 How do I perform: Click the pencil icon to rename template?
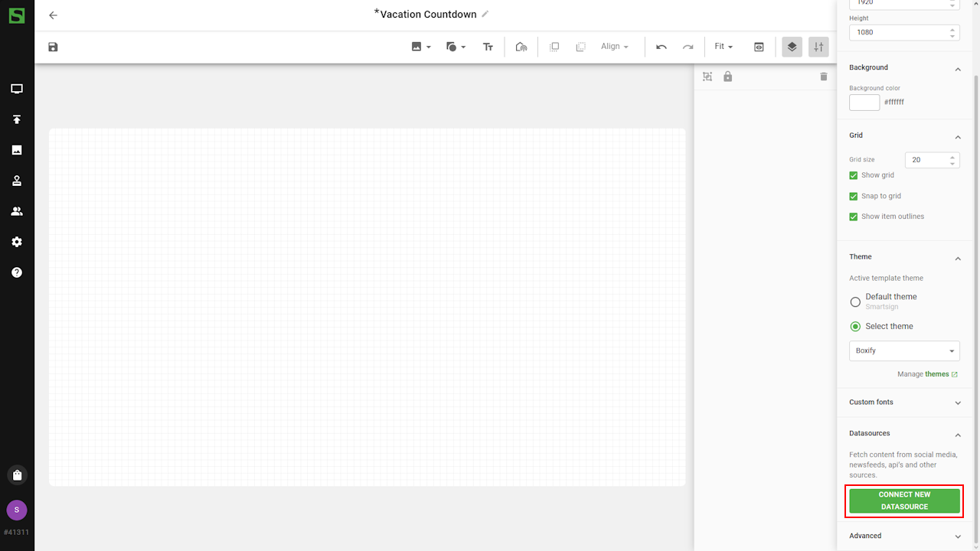coord(485,14)
